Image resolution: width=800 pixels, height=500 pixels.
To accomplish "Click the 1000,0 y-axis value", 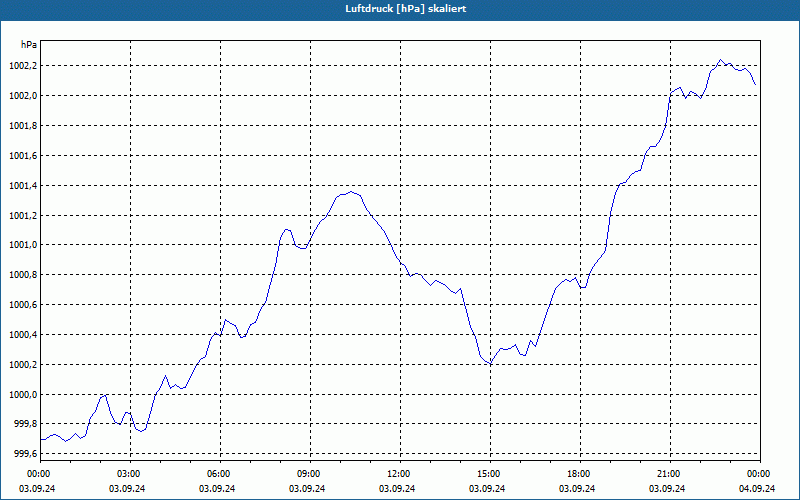I will pos(23,395).
